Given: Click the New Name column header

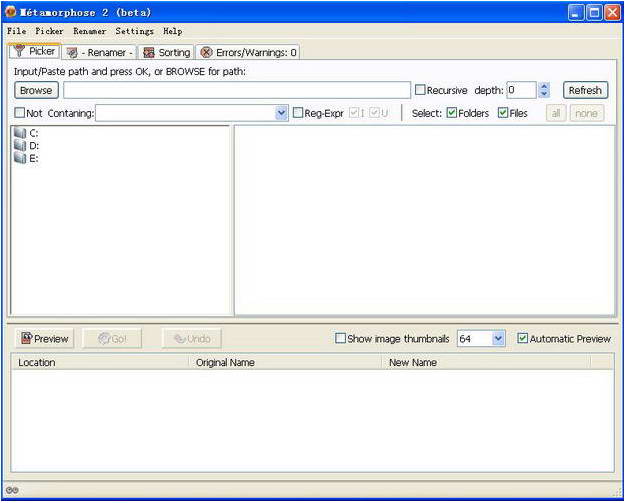Looking at the screenshot, I should [486, 362].
